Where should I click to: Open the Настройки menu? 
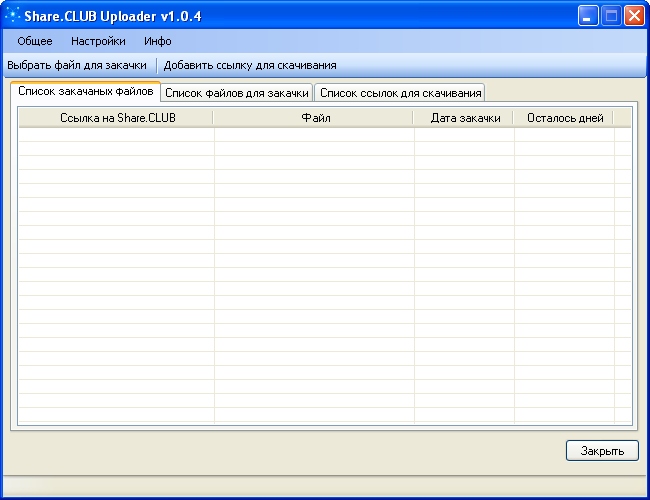pyautogui.click(x=98, y=41)
